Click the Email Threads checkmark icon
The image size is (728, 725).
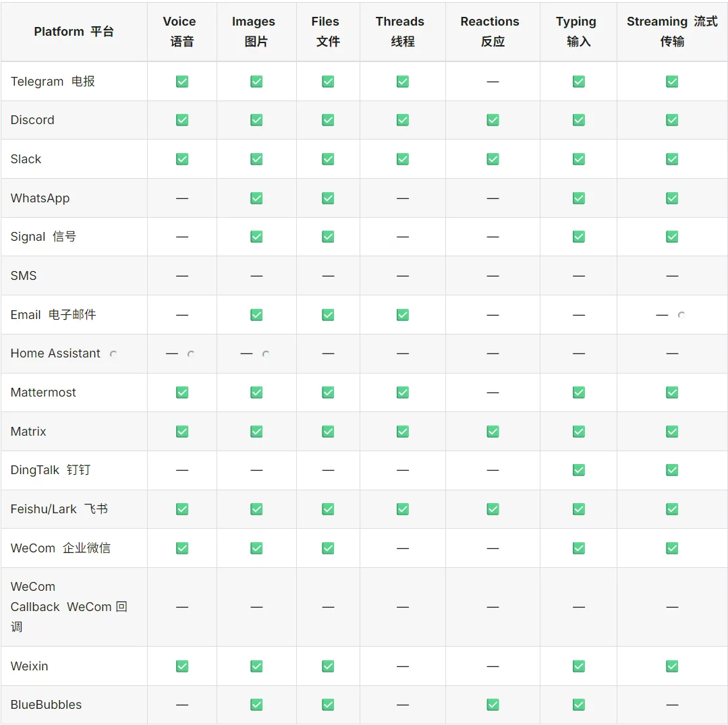tap(403, 315)
